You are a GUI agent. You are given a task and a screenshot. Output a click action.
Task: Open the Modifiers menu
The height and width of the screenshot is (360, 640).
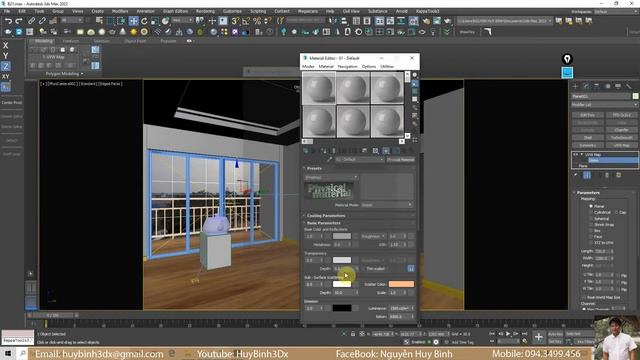[120, 11]
